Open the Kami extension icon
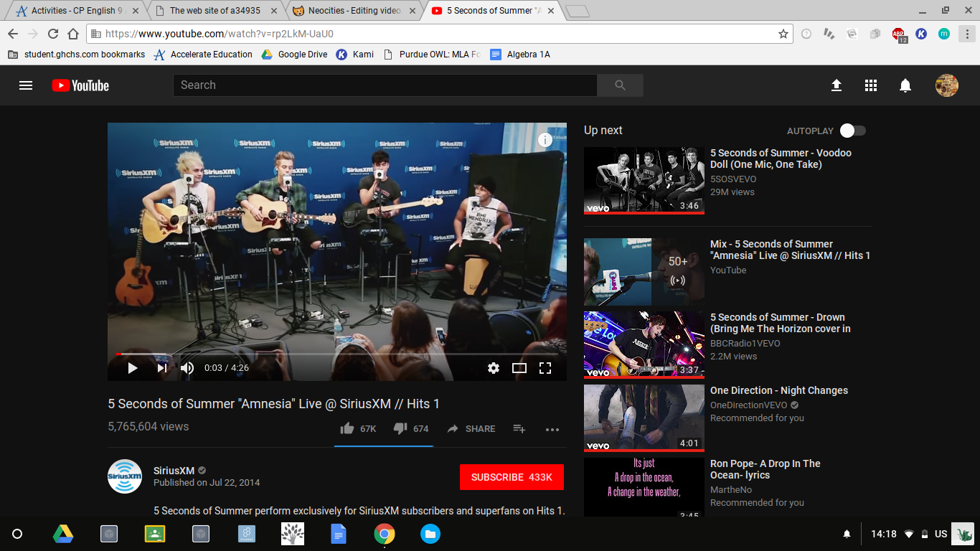 click(x=921, y=34)
